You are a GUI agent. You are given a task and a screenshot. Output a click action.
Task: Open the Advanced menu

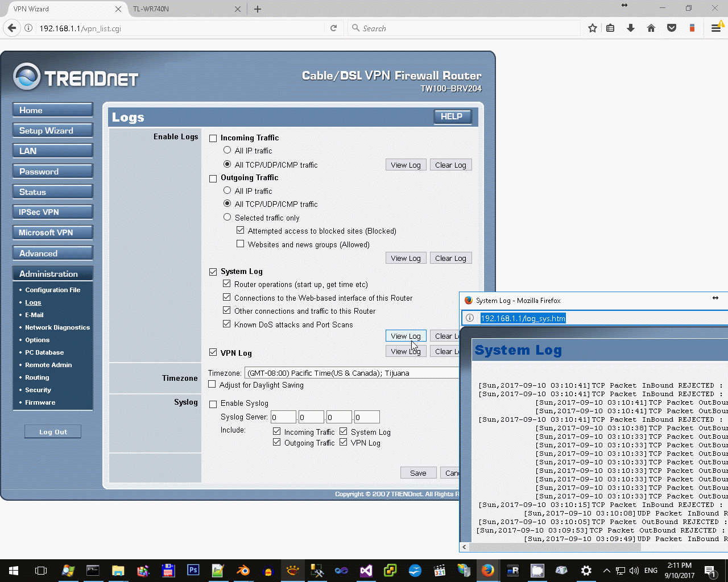(x=53, y=253)
